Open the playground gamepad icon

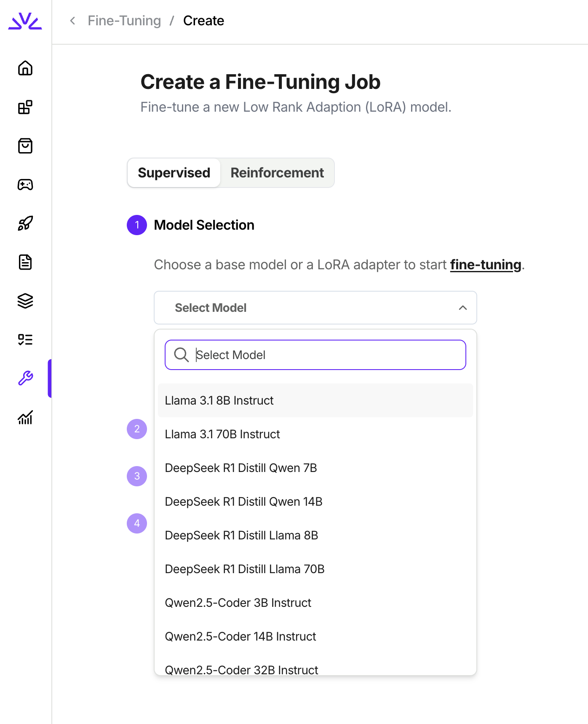coord(25,185)
